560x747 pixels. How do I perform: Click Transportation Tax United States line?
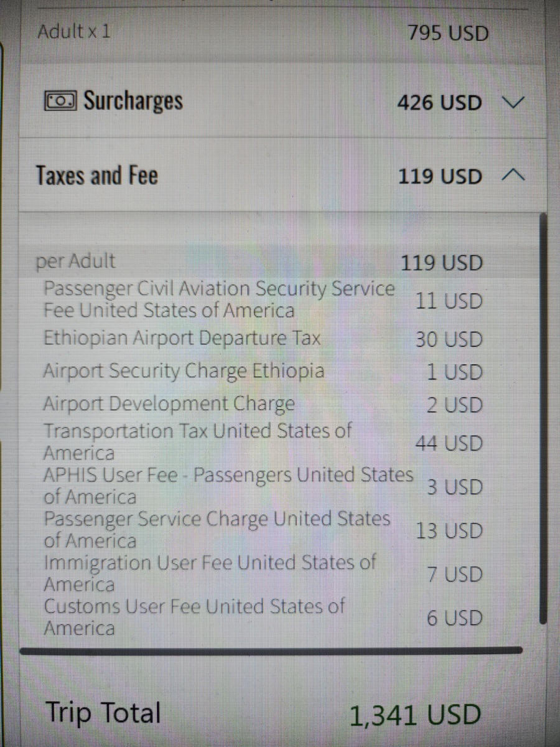click(x=263, y=441)
